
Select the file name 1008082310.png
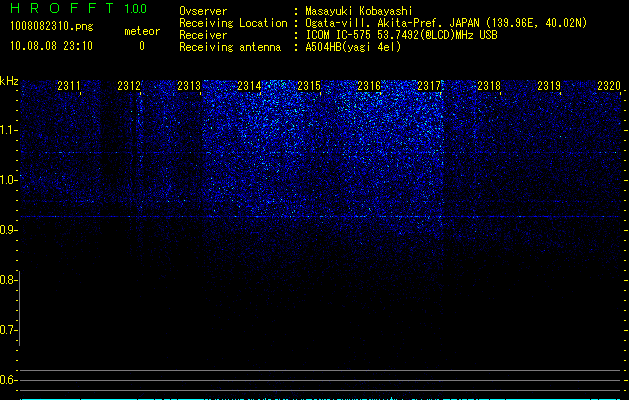[x=52, y=26]
